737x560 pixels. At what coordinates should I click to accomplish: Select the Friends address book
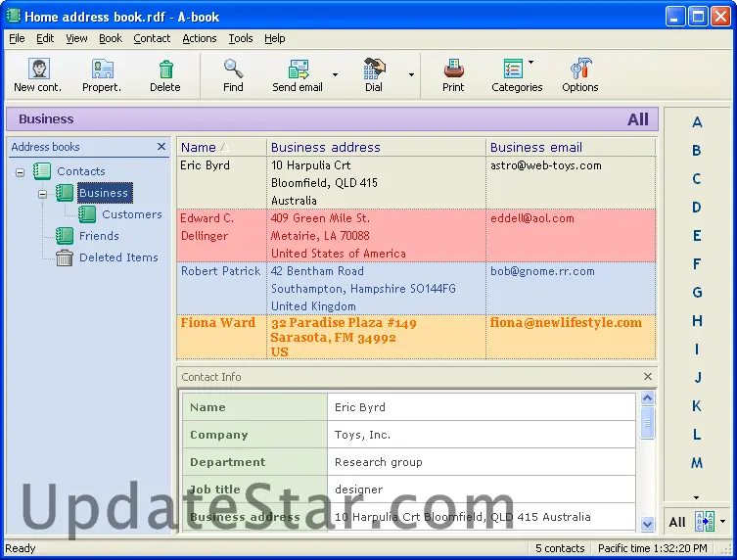click(99, 236)
